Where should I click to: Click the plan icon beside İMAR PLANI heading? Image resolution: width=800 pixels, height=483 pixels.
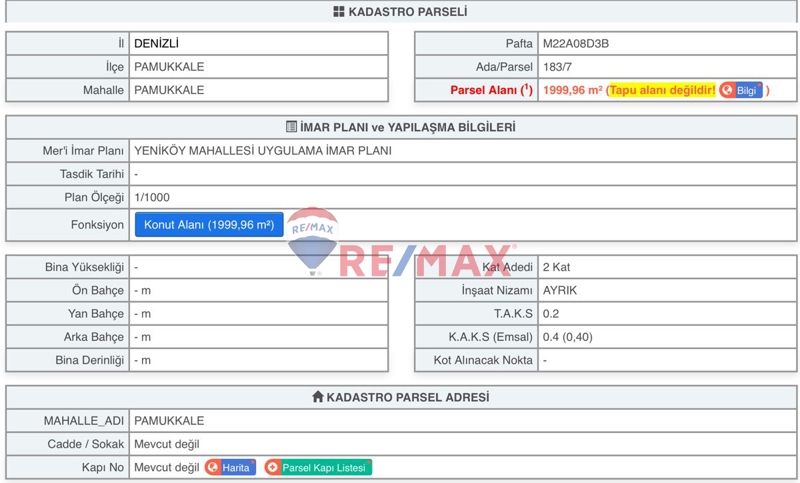[291, 128]
